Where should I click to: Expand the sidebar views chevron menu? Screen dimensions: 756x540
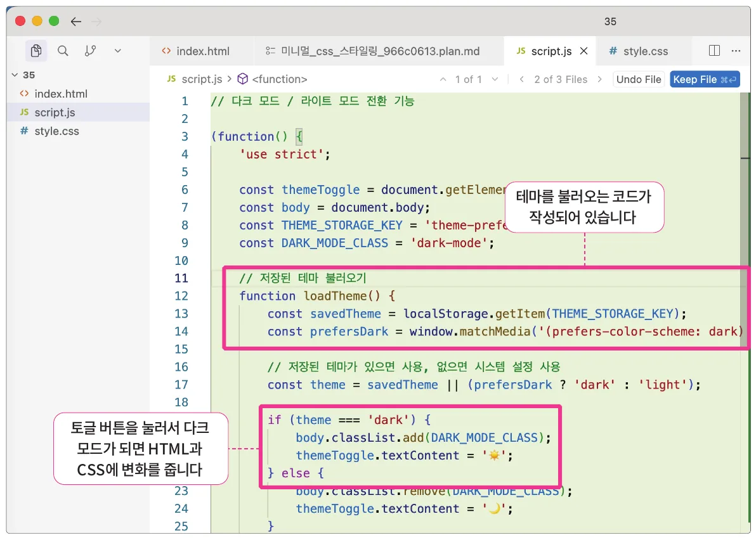coord(117,51)
